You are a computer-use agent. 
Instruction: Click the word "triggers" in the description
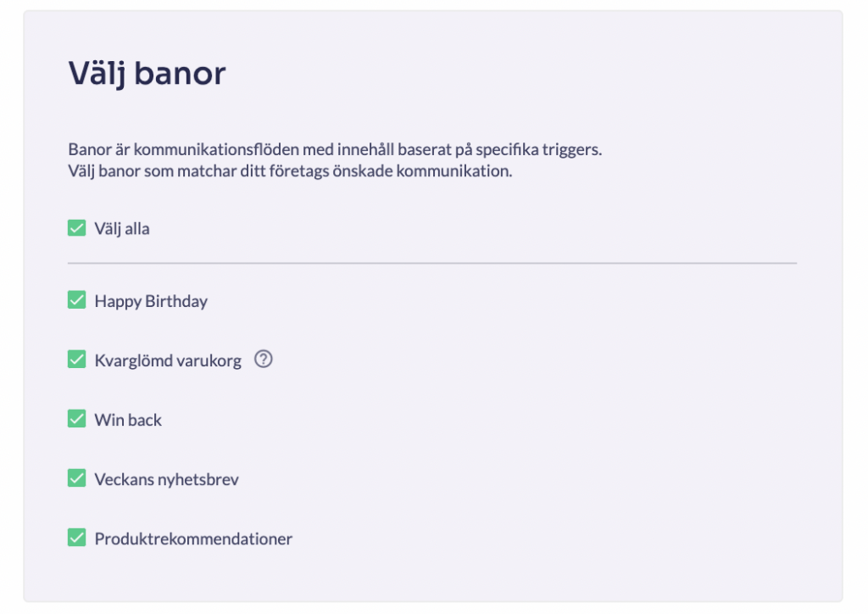[x=575, y=150]
